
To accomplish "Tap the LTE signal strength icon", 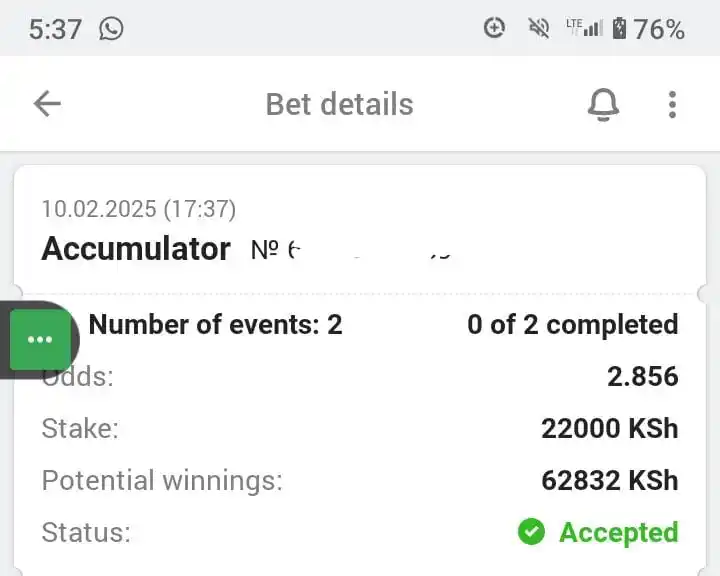I will (x=584, y=28).
